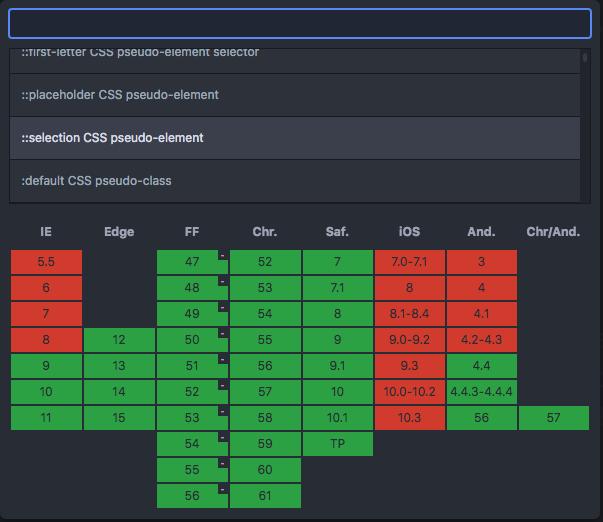Click the iOS 10.0-10.2 cell

pos(410,392)
